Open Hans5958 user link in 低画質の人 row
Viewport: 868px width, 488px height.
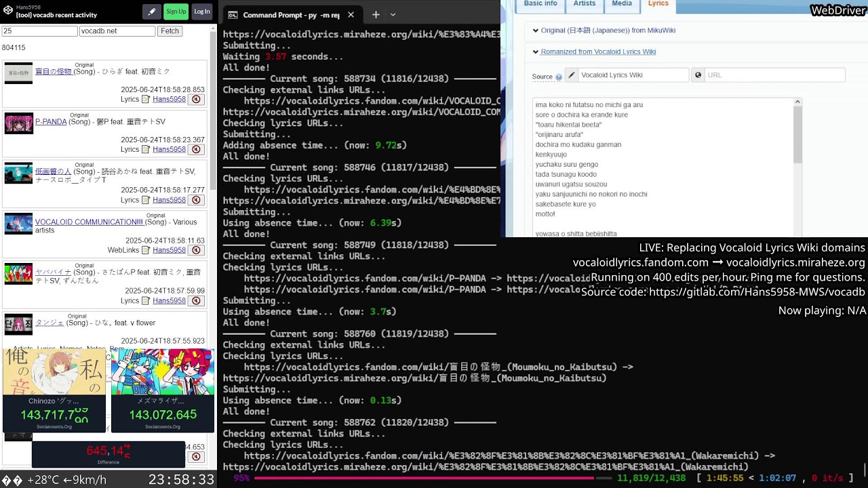coord(169,200)
